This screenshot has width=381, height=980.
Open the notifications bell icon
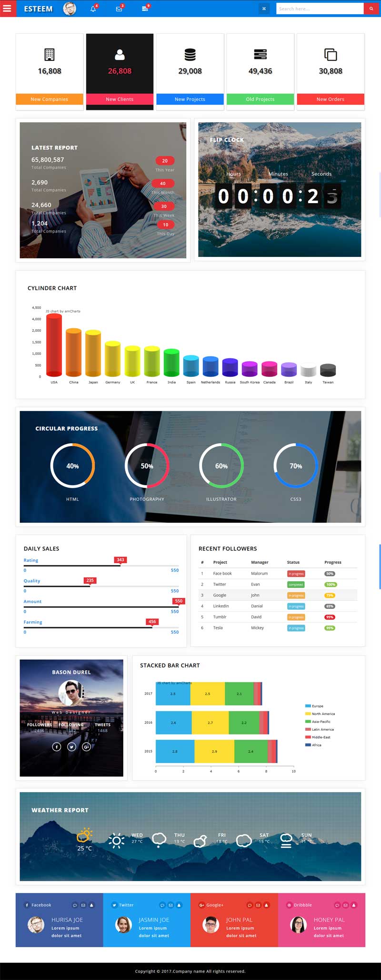click(93, 9)
